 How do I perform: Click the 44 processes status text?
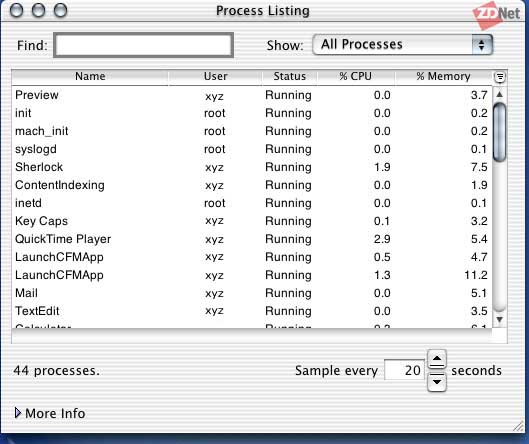pos(57,370)
